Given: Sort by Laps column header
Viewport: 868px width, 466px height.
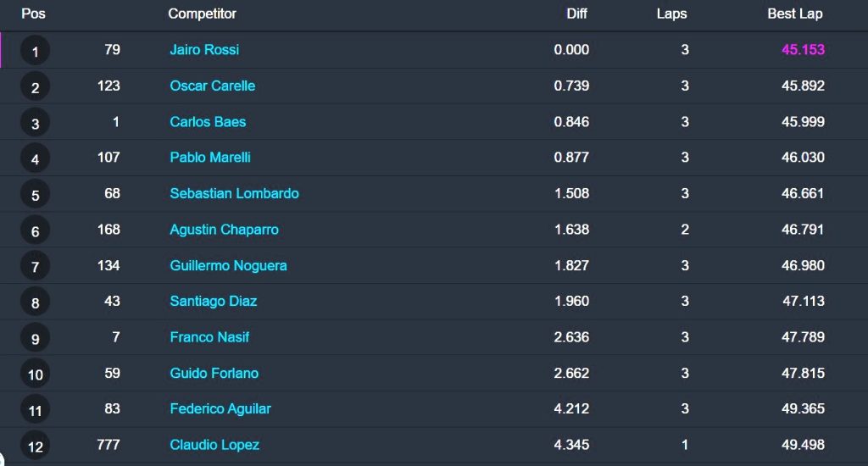Looking at the screenshot, I should [x=671, y=14].
